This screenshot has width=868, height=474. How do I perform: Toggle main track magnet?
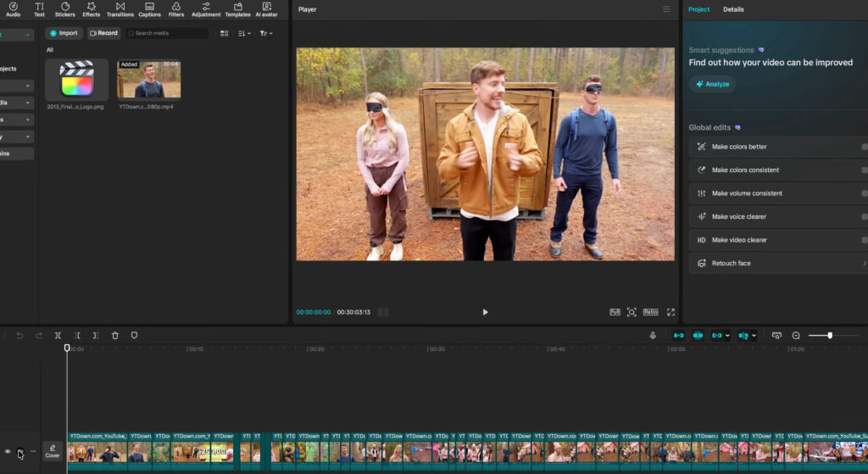(678, 336)
